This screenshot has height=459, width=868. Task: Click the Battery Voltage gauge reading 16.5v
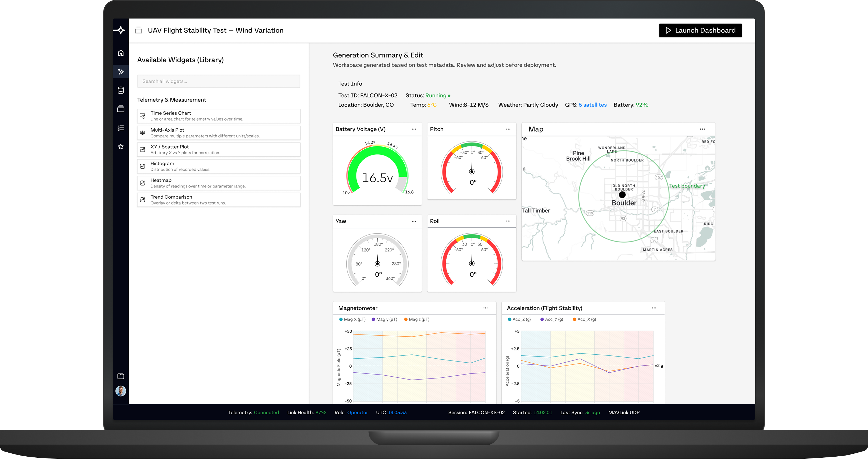[x=377, y=178]
